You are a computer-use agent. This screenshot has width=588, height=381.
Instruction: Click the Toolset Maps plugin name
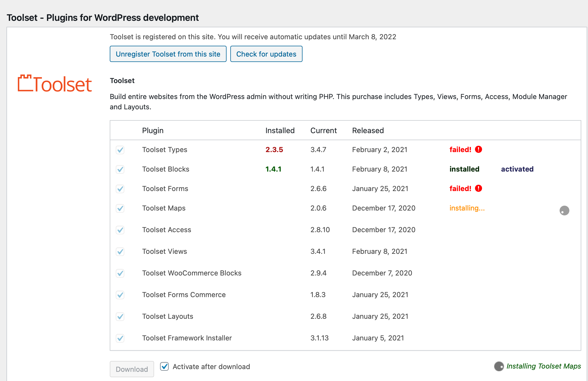[164, 208]
